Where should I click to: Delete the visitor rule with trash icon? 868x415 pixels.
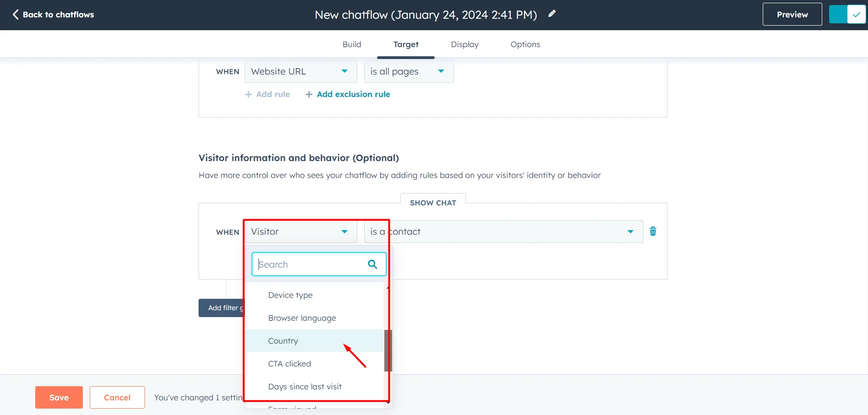click(x=653, y=232)
